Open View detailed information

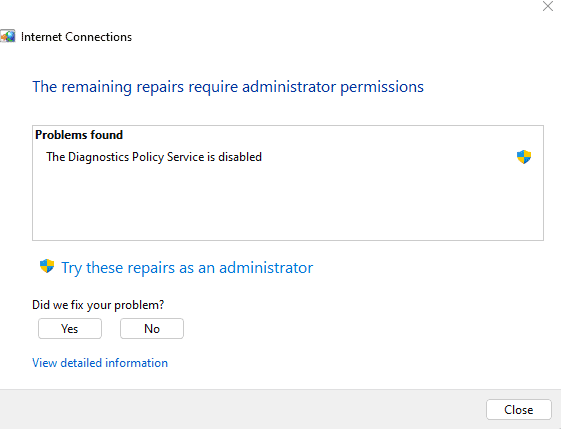coord(100,363)
